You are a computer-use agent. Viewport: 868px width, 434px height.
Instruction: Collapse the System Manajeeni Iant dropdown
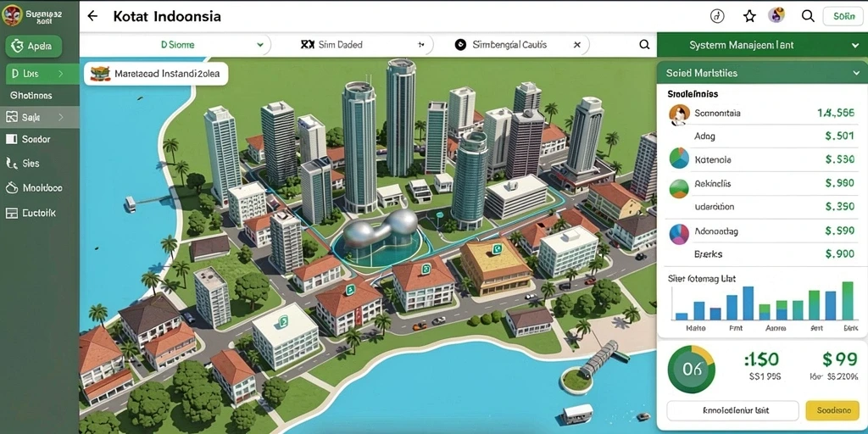(856, 46)
